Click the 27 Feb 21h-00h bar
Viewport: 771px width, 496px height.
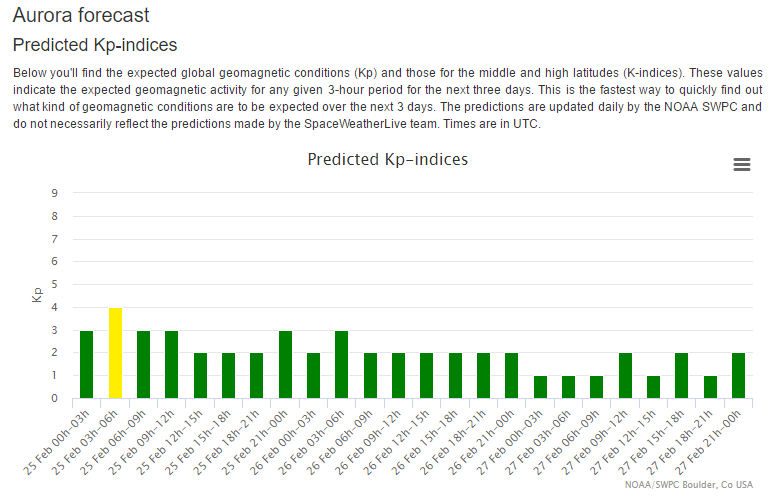tap(738, 376)
